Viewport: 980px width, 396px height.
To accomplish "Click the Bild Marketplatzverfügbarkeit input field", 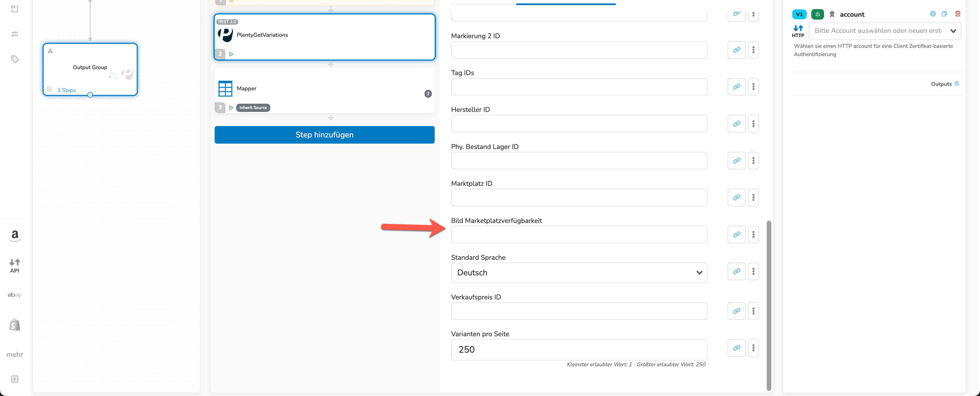I will 579,235.
